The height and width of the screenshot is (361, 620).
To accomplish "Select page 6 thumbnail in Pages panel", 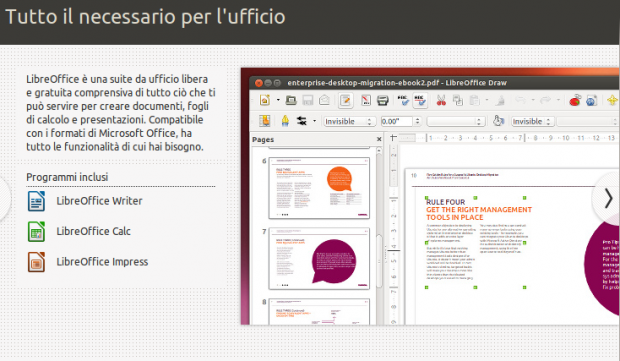I will point(319,188).
